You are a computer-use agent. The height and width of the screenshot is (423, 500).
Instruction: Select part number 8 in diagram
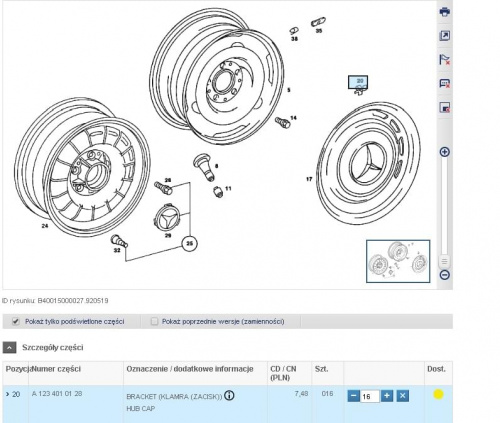point(217,166)
